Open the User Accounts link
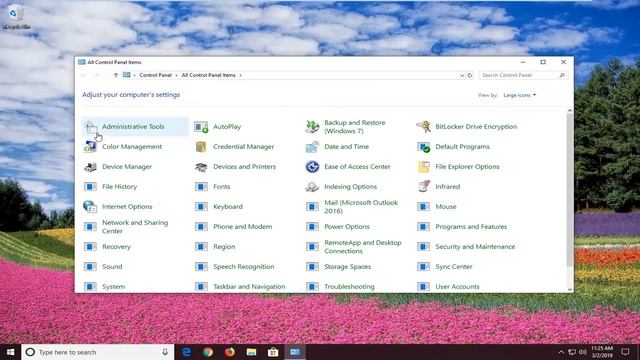 (457, 287)
